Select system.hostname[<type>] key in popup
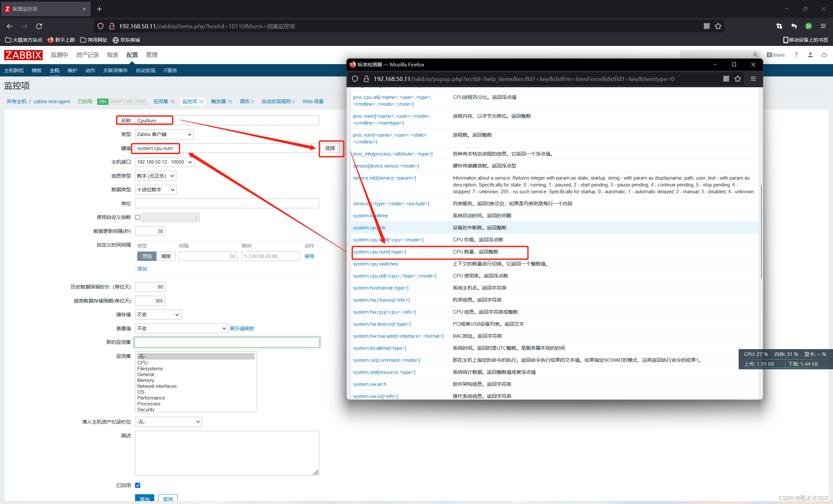This screenshot has width=833, height=504. pyautogui.click(x=381, y=288)
